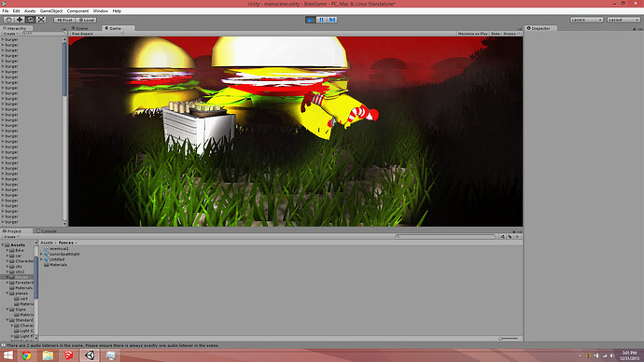Open Unity from the Windows taskbar
The width and height of the screenshot is (644, 362).
pyautogui.click(x=90, y=355)
